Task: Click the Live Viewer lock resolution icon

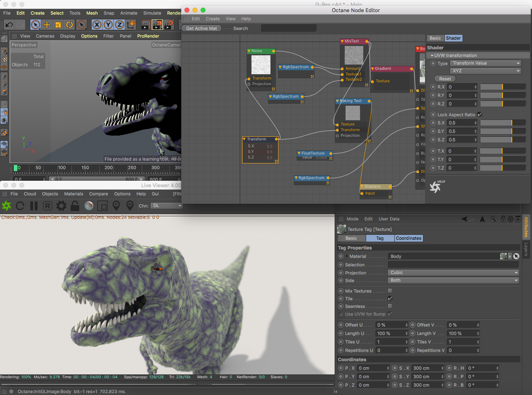Action: pos(75,206)
